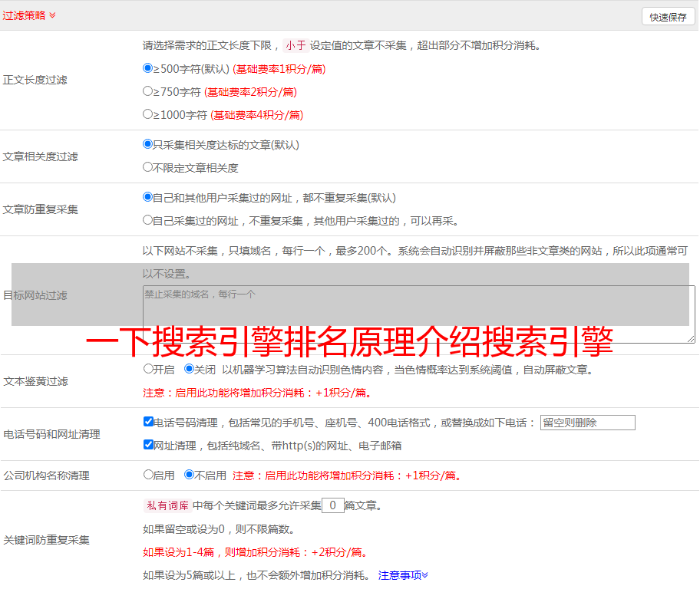Image resolution: width=700 pixels, height=589 pixels.
Task: Select 关闭 for 文本鉴黄过滤
Action: click(190, 369)
